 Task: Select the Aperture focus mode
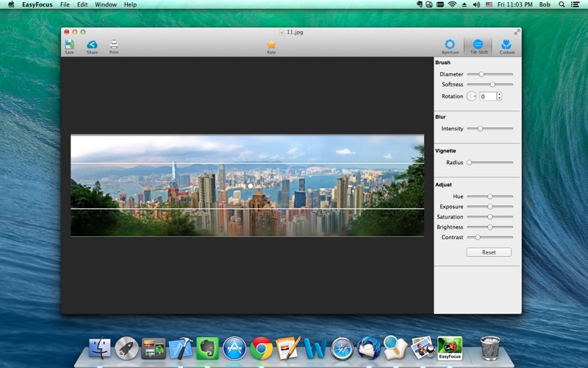click(x=450, y=46)
